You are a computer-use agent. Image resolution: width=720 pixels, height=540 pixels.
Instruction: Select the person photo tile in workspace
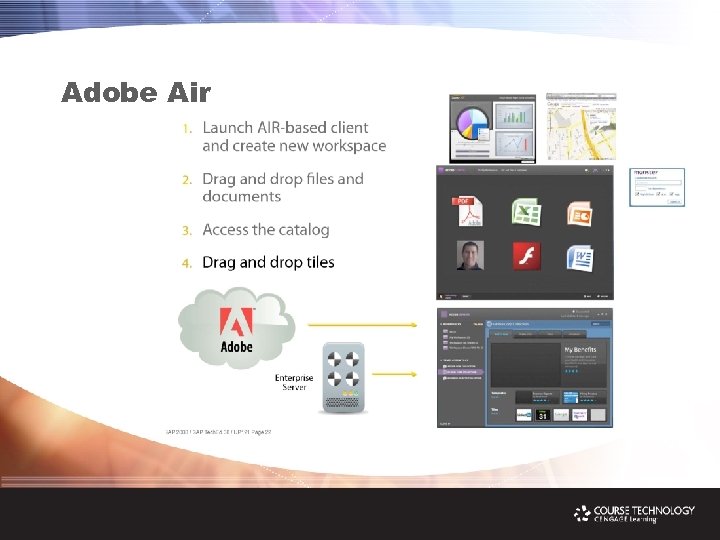tap(470, 255)
